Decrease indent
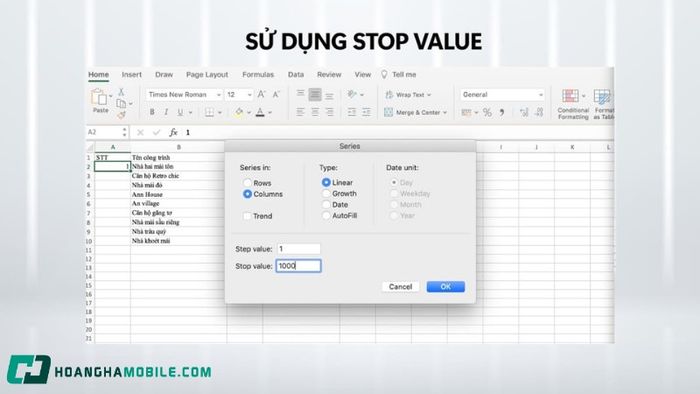 352,112
